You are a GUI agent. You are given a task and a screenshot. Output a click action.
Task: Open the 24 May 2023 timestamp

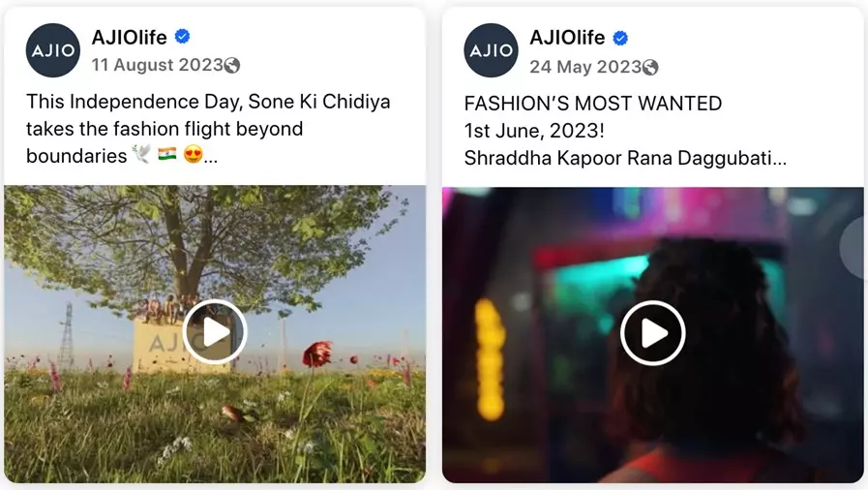pyautogui.click(x=585, y=67)
